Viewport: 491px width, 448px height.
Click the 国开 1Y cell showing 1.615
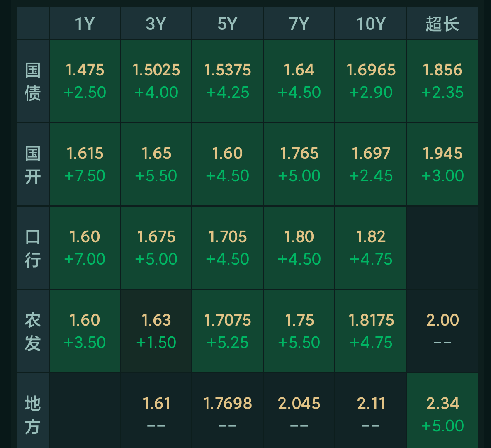[84, 164]
